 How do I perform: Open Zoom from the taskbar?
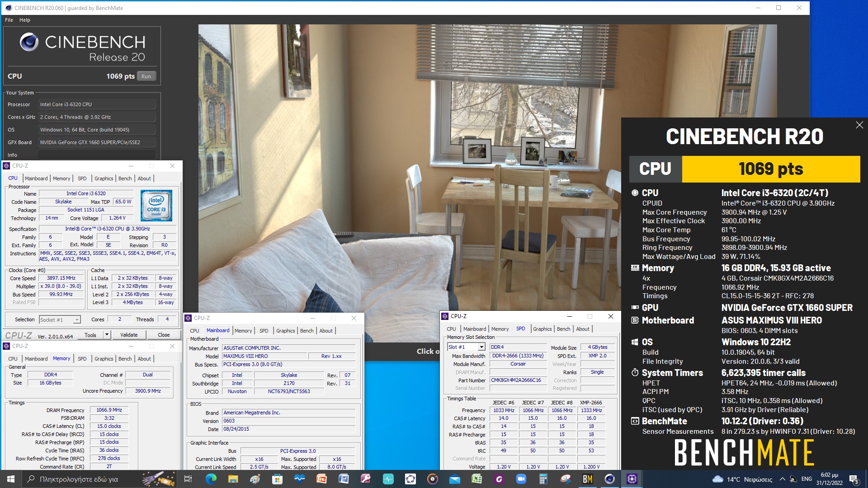tap(521, 479)
